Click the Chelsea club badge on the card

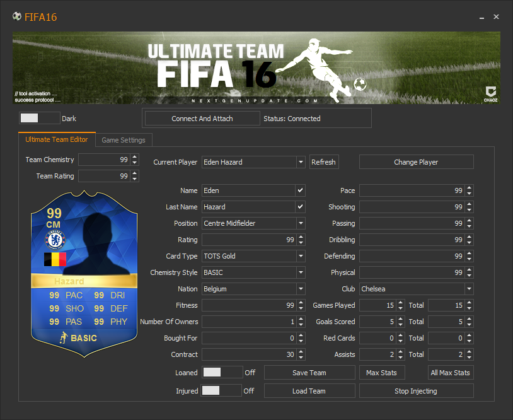pyautogui.click(x=55, y=240)
